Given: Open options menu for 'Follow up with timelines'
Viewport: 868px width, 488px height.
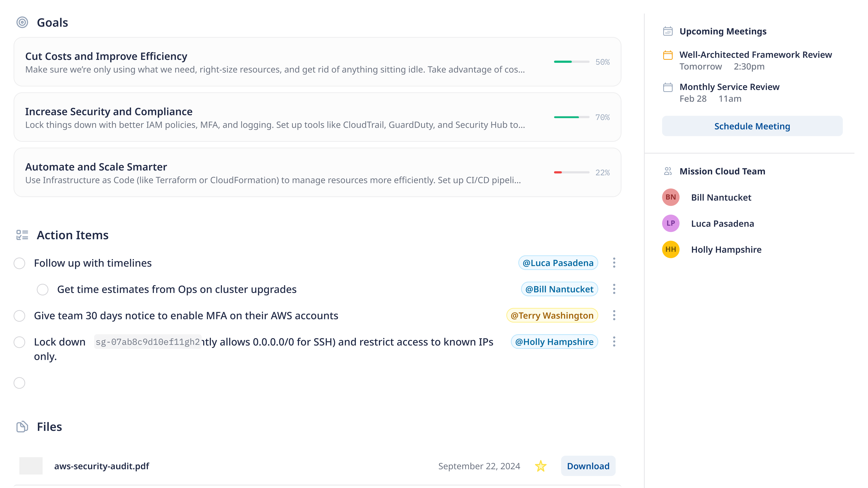Looking at the screenshot, I should 614,263.
